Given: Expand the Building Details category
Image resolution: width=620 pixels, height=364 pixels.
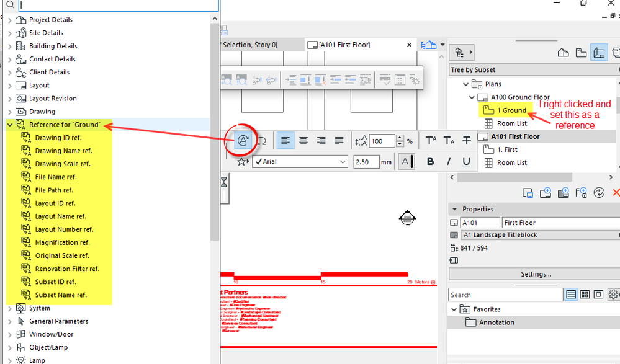Looking at the screenshot, I should (11, 47).
